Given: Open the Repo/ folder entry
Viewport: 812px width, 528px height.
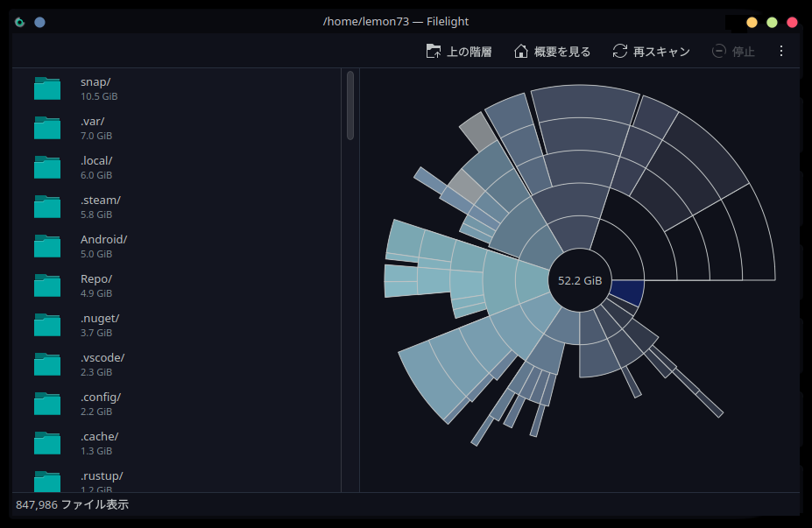Looking at the screenshot, I should [95, 285].
